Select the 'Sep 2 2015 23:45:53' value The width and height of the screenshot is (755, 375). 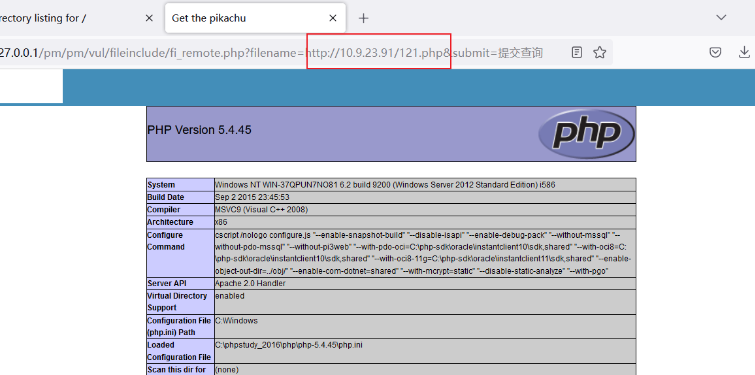(x=252, y=197)
